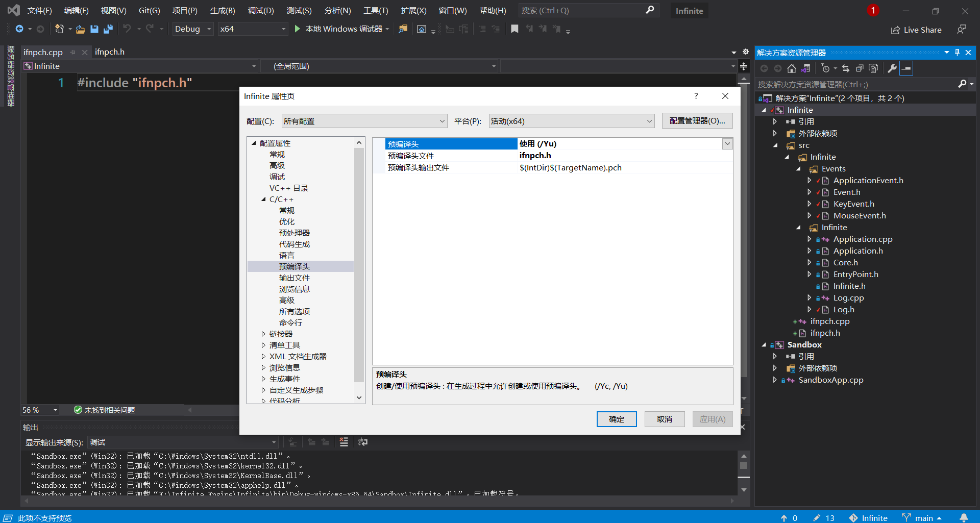
Task: Click the navigate backward toolbar icon
Action: click(x=19, y=29)
